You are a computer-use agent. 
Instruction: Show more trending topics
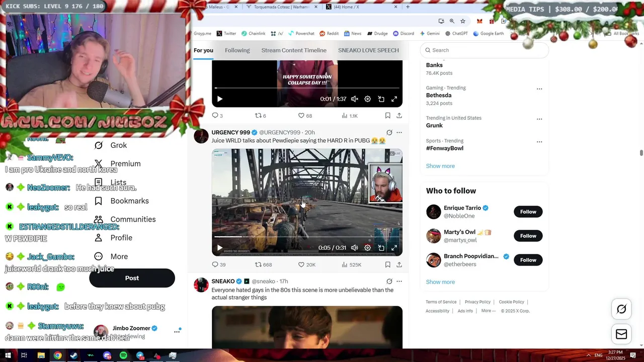(x=440, y=166)
